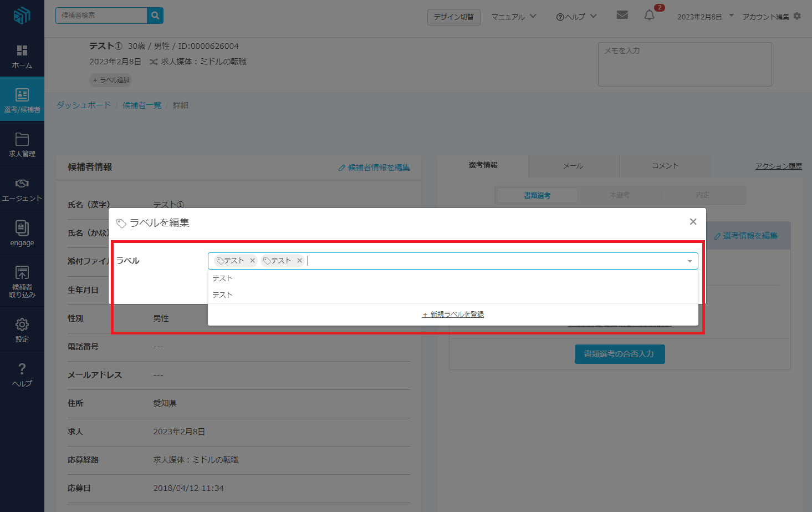Click the engage sidebar icon
The image size is (812, 512).
click(22, 228)
